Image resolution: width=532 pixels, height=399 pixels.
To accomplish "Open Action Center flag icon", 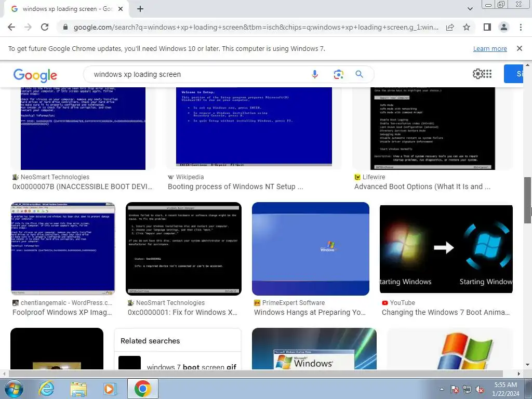I will (x=455, y=390).
